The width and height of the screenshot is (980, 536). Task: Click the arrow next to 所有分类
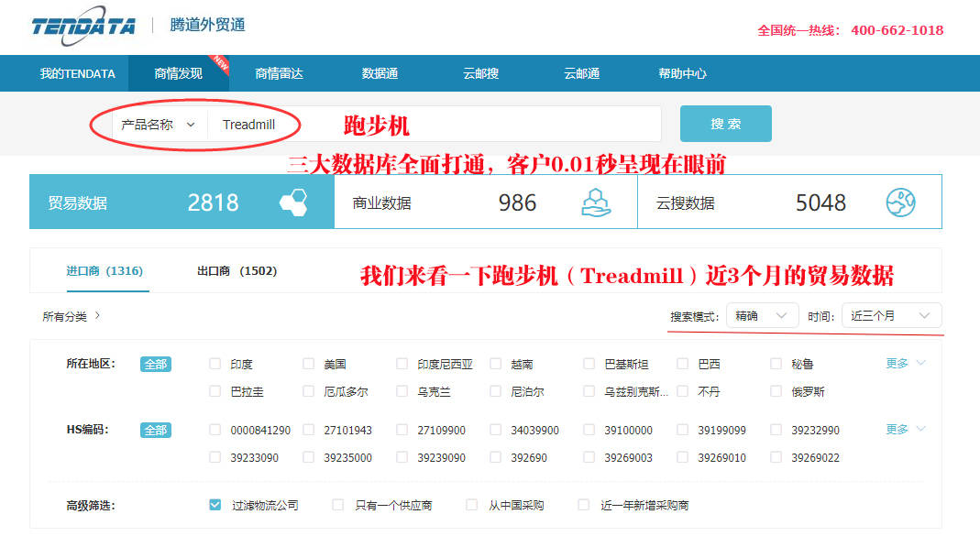pyautogui.click(x=98, y=316)
